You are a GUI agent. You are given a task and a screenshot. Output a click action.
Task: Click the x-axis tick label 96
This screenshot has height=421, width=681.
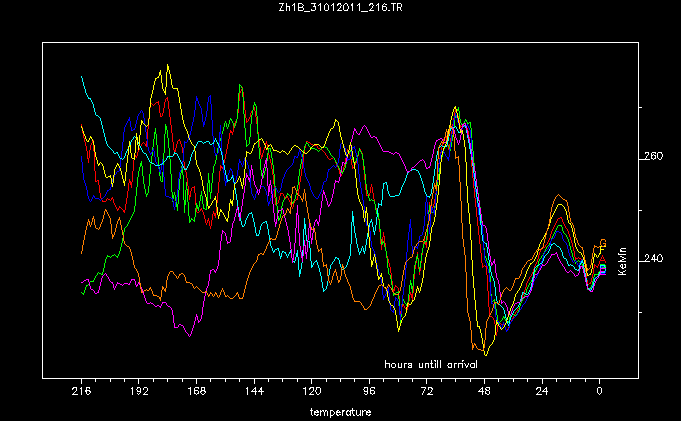click(x=369, y=393)
